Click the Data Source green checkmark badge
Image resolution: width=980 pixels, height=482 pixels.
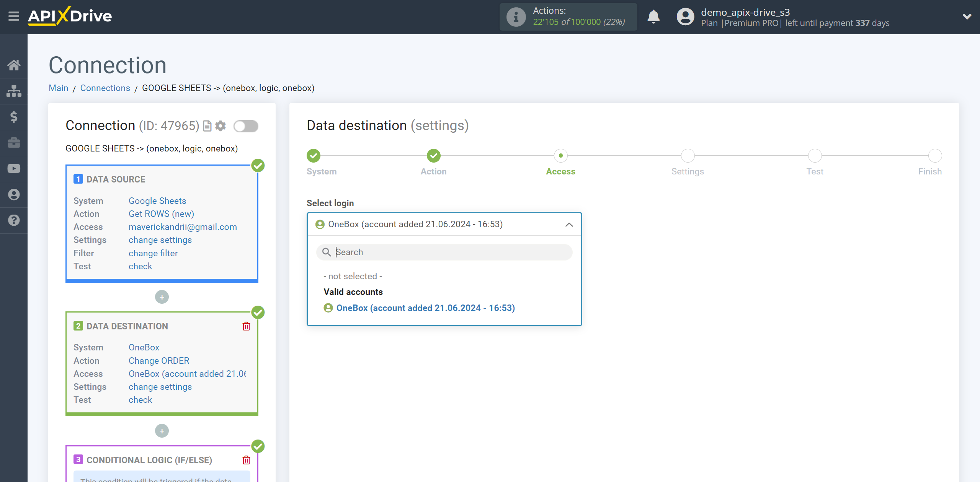tap(258, 166)
